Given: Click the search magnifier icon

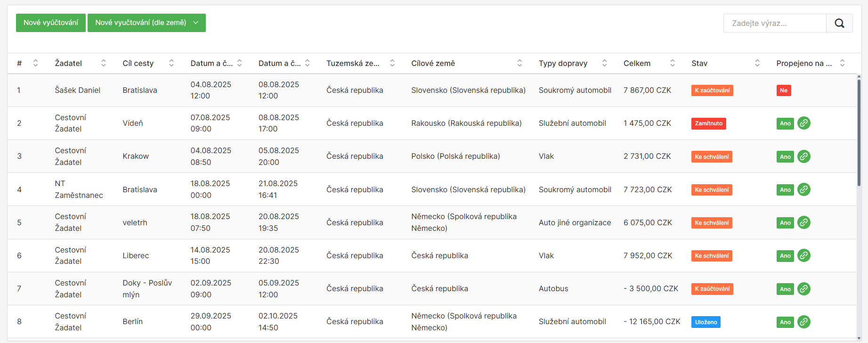Looking at the screenshot, I should [839, 23].
